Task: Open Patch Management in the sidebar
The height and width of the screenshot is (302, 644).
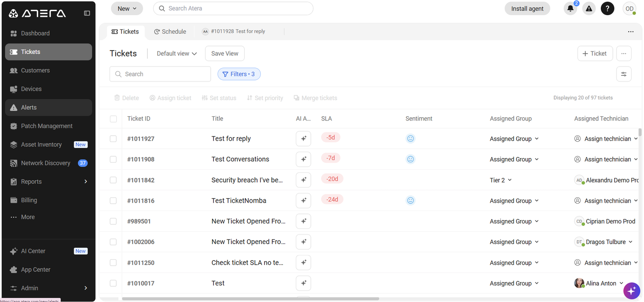Action: [48, 126]
